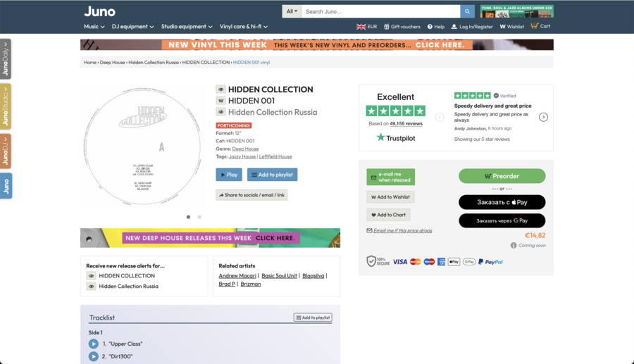Click next Trustpilot review arrow
Screen dimensions: 634x364
(543, 117)
